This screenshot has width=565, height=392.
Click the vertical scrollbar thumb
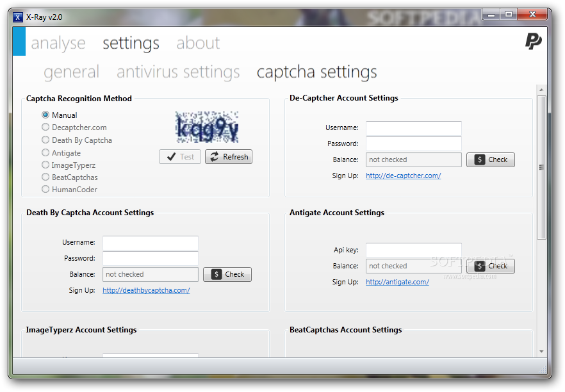541,167
